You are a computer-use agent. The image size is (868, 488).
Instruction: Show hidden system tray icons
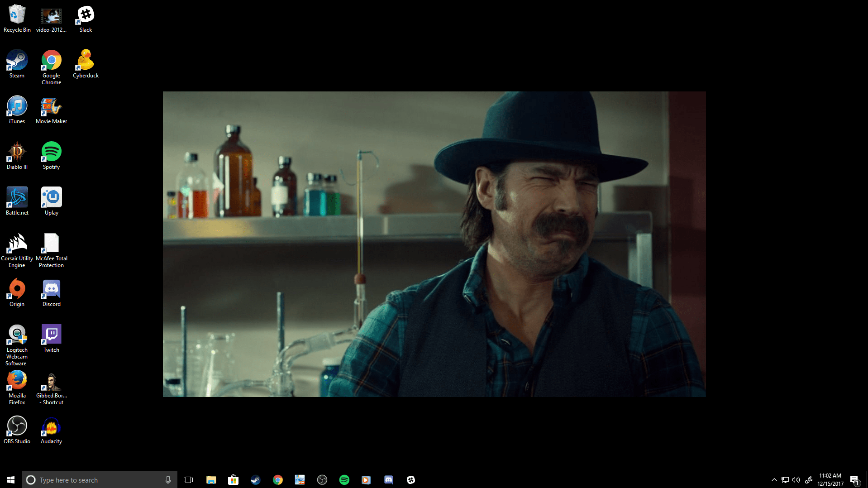point(774,480)
